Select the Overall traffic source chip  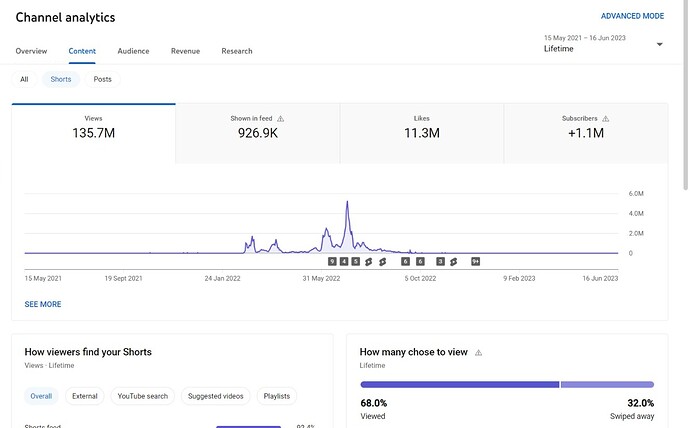point(41,396)
